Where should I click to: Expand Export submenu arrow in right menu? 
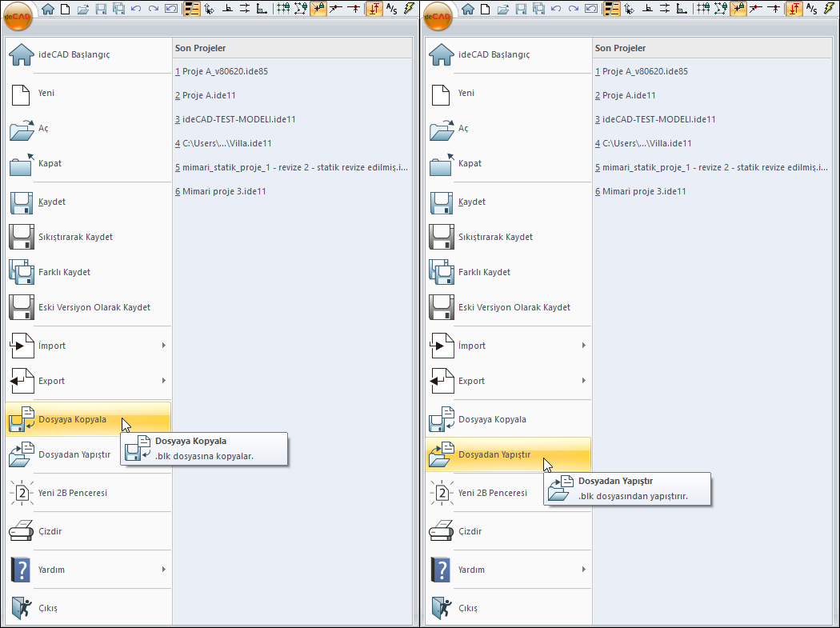(583, 381)
